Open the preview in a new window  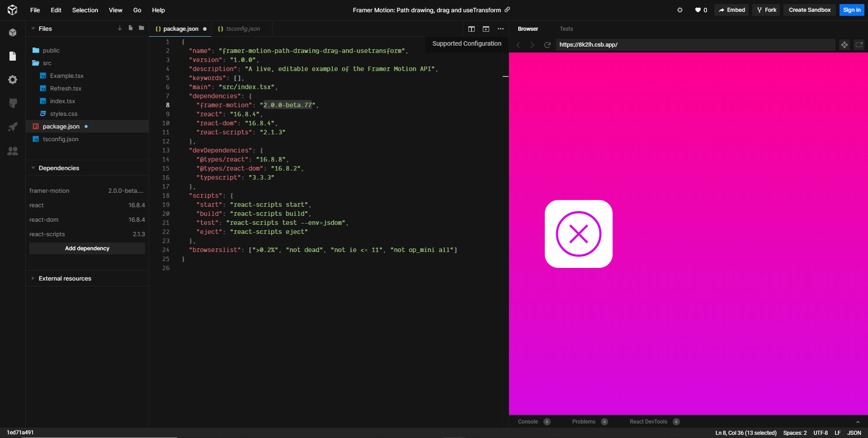(x=859, y=45)
